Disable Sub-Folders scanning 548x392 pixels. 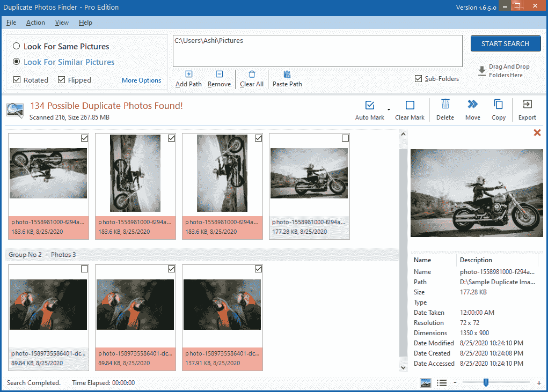(x=418, y=78)
